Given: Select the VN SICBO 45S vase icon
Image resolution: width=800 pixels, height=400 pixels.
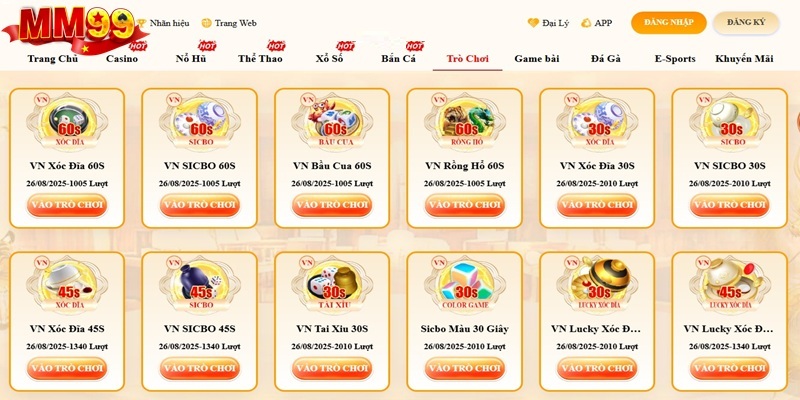Looking at the screenshot, I should (199, 285).
